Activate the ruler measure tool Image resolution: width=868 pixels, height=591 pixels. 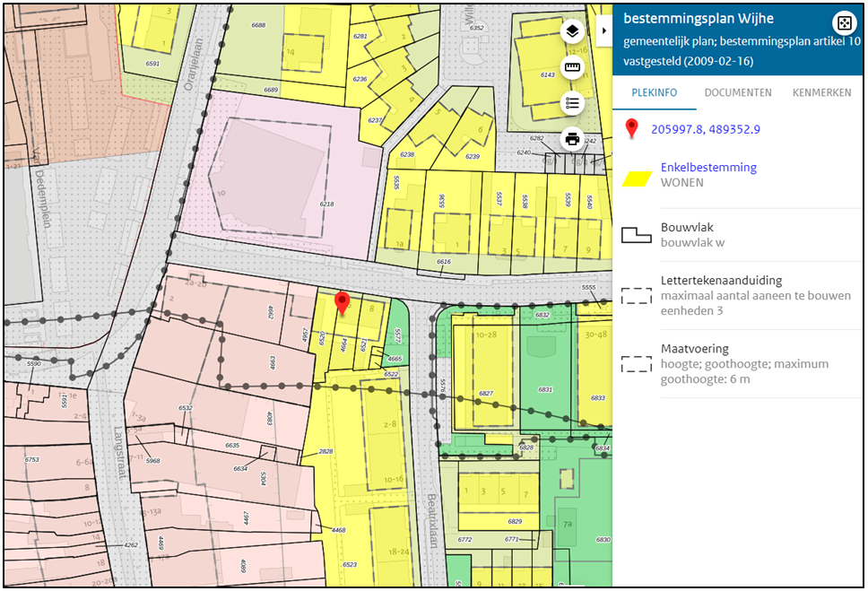(572, 67)
